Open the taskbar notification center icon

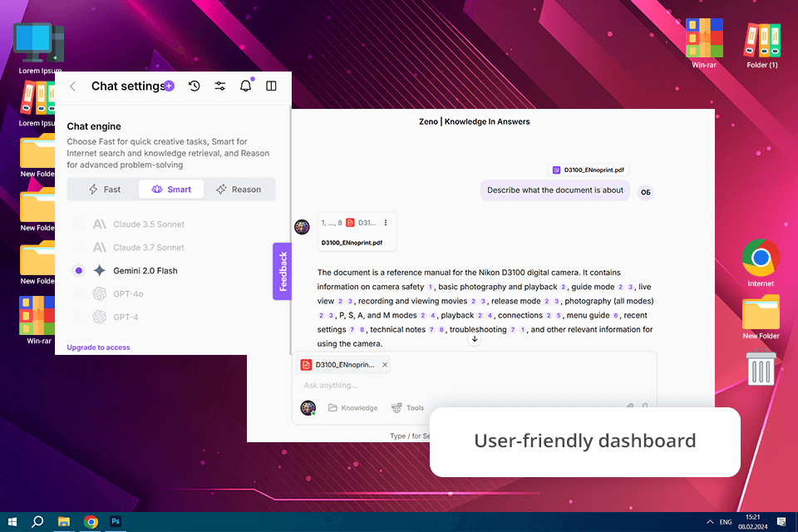[x=781, y=522]
